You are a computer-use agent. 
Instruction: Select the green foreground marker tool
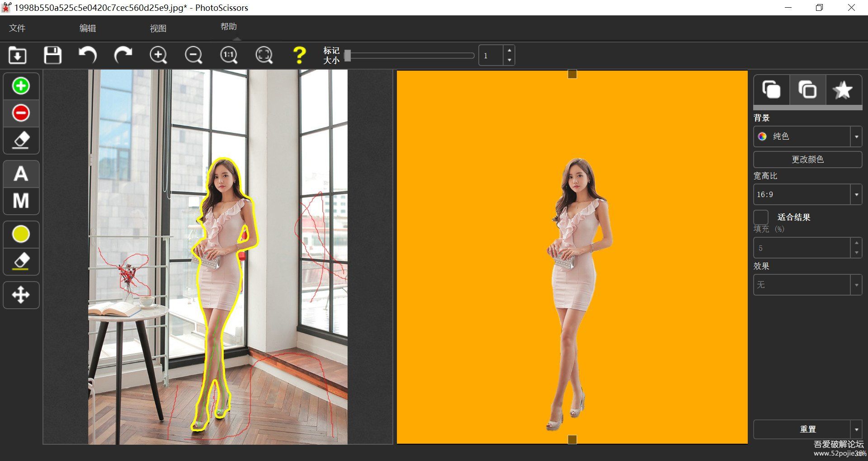(21, 86)
